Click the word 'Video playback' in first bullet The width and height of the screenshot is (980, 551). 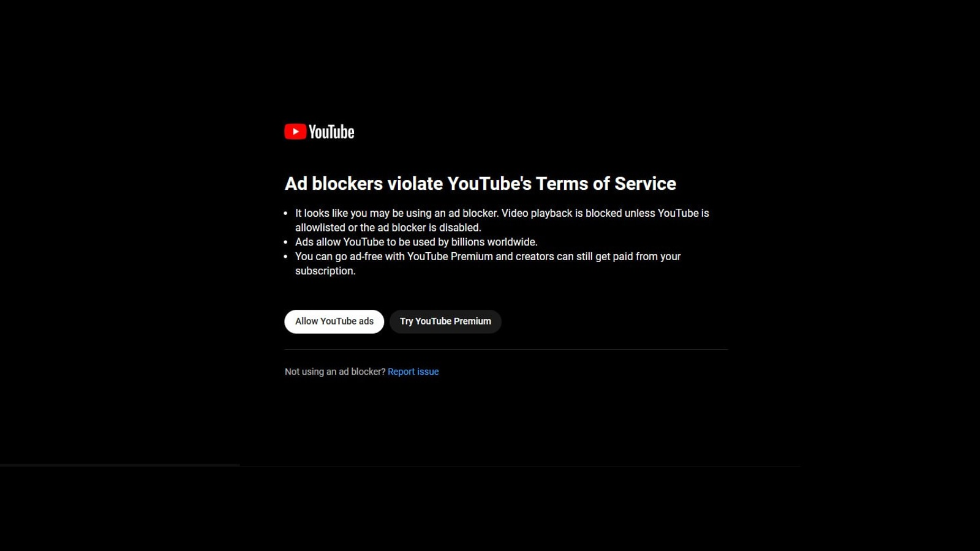tap(537, 213)
